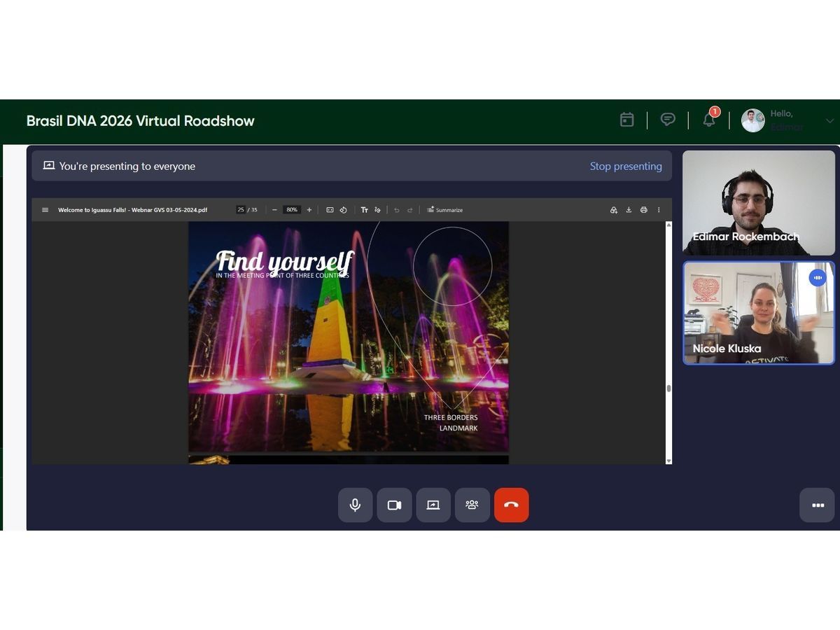Screen dimensions: 840x630
Task: Open the notifications bell
Action: pyautogui.click(x=709, y=120)
